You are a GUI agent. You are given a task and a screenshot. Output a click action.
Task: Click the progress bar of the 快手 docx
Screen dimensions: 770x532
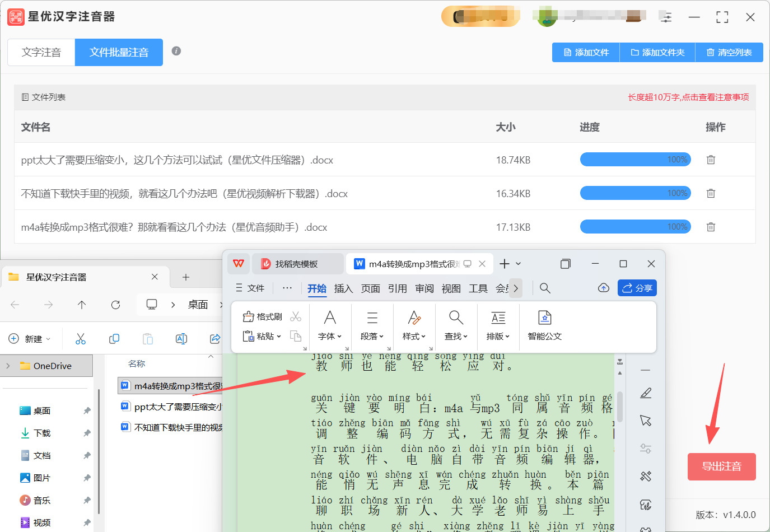(x=635, y=193)
